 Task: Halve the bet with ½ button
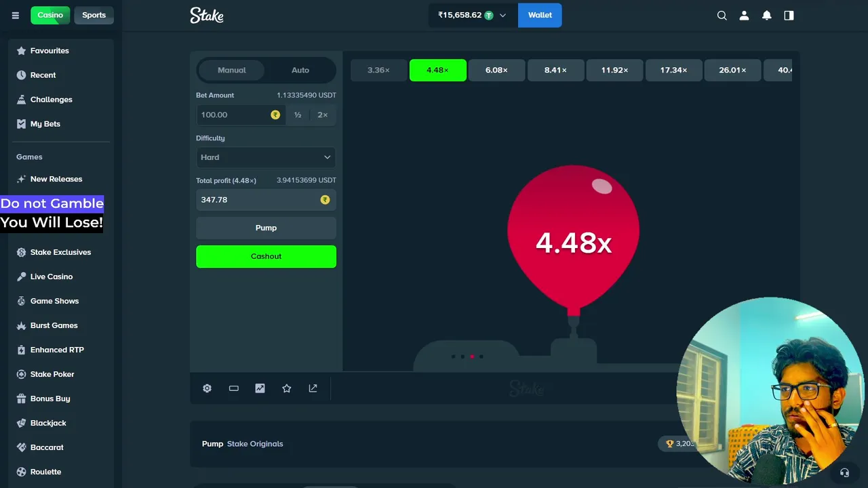click(x=298, y=115)
